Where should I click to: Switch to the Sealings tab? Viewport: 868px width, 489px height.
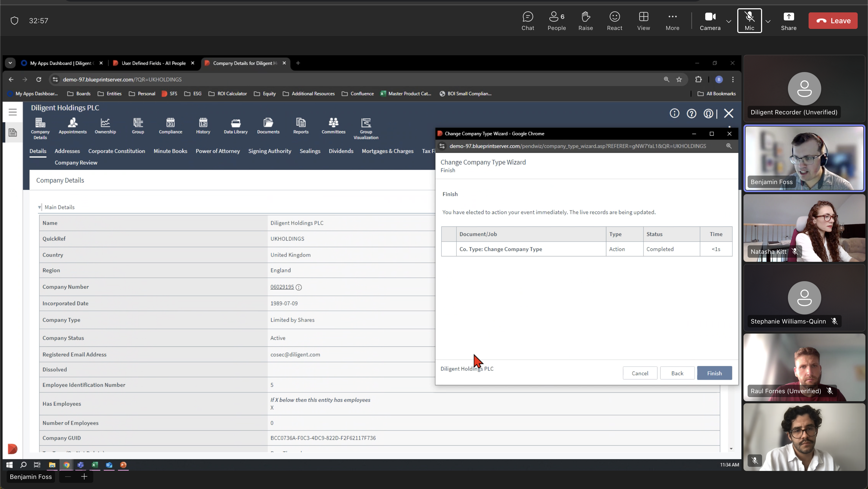click(x=310, y=151)
